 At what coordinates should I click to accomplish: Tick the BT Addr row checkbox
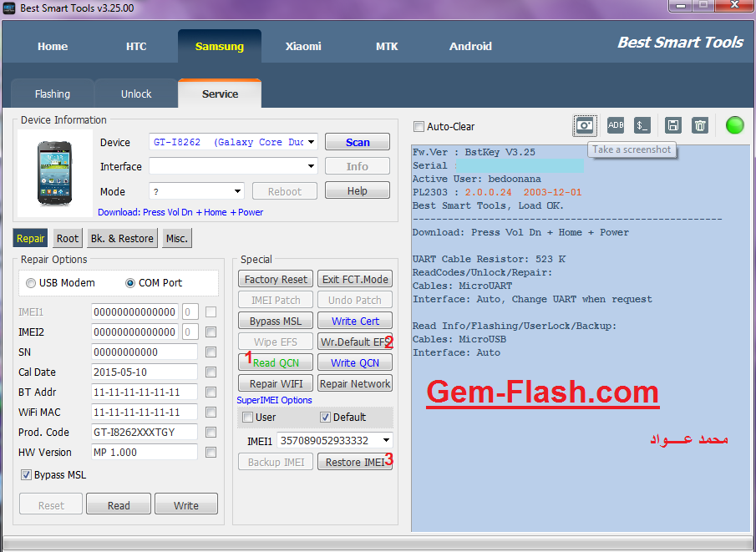point(211,392)
